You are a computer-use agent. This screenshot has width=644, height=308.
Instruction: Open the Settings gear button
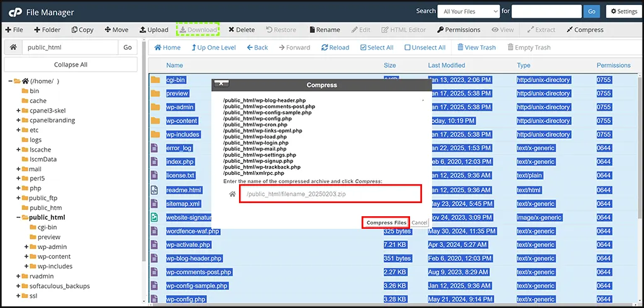(x=624, y=11)
